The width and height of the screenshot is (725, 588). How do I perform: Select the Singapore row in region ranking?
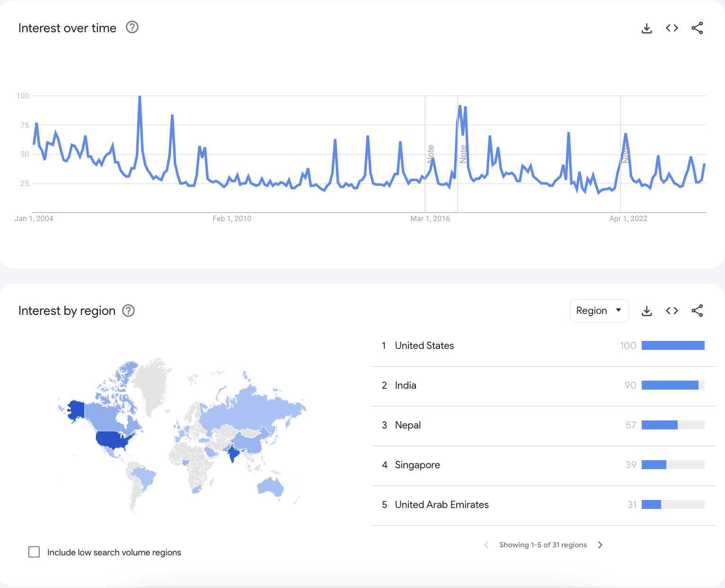[x=543, y=465]
